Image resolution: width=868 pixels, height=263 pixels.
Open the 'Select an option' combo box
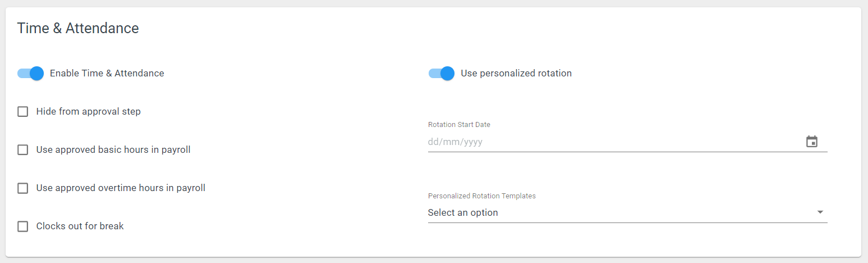[627, 212]
